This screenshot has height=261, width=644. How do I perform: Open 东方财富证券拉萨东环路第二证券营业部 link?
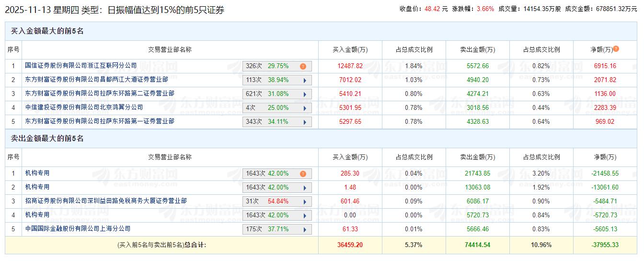(x=100, y=94)
